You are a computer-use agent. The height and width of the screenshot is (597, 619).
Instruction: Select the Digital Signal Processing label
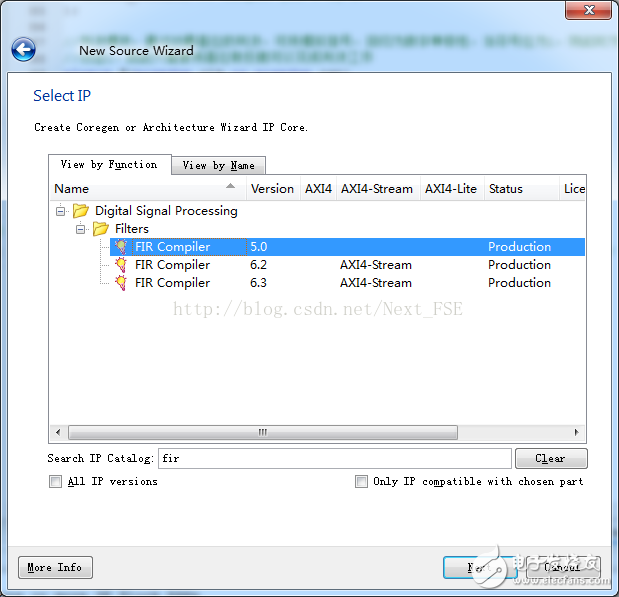166,211
